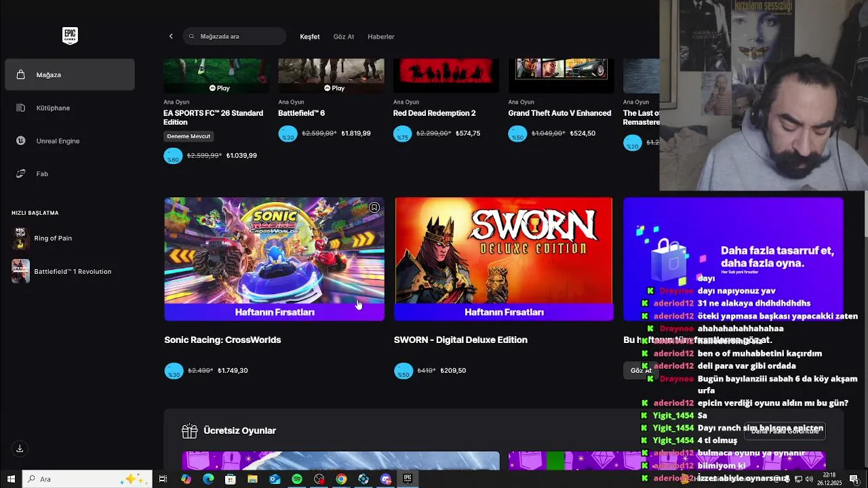
Task: Open File Explorer from the taskbar
Action: point(252,479)
